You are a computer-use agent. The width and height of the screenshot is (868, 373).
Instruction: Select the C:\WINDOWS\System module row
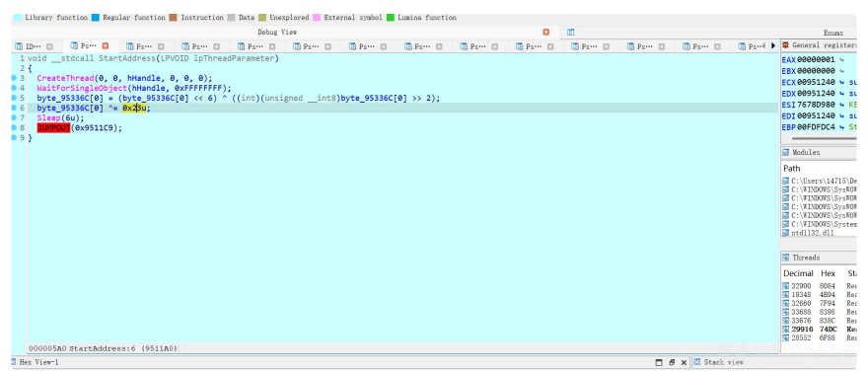point(820,224)
